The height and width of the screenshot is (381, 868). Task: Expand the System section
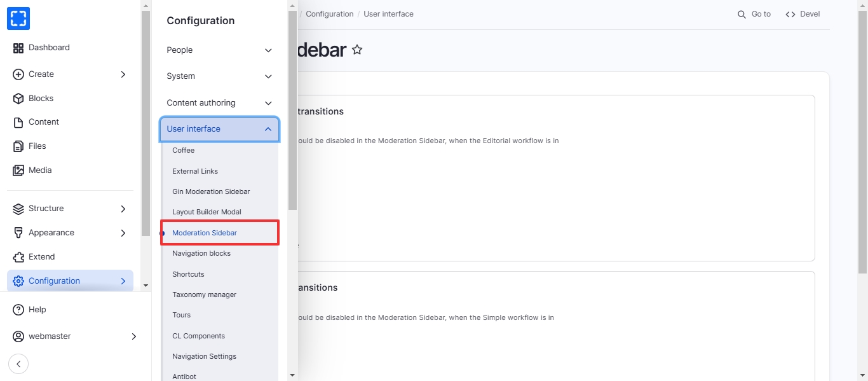click(219, 76)
